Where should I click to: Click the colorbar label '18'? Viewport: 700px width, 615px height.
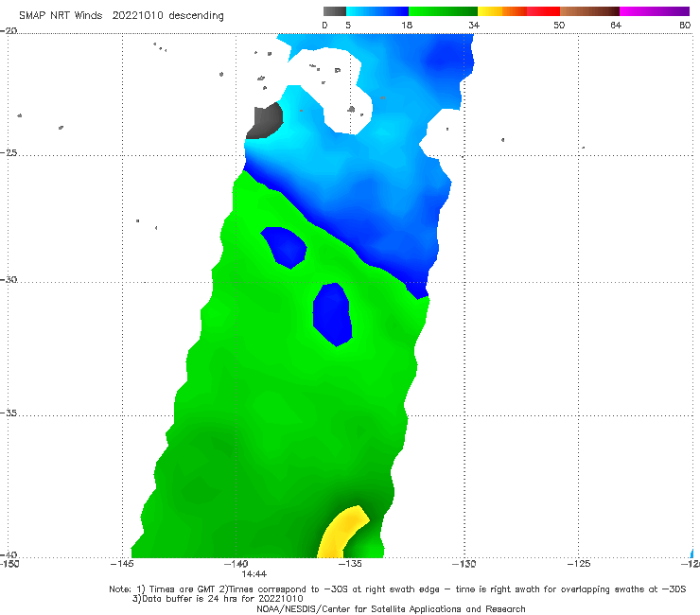407,25
